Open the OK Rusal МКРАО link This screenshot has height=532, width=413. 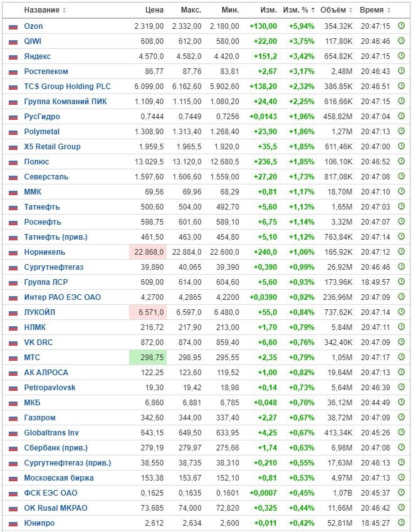(x=56, y=508)
